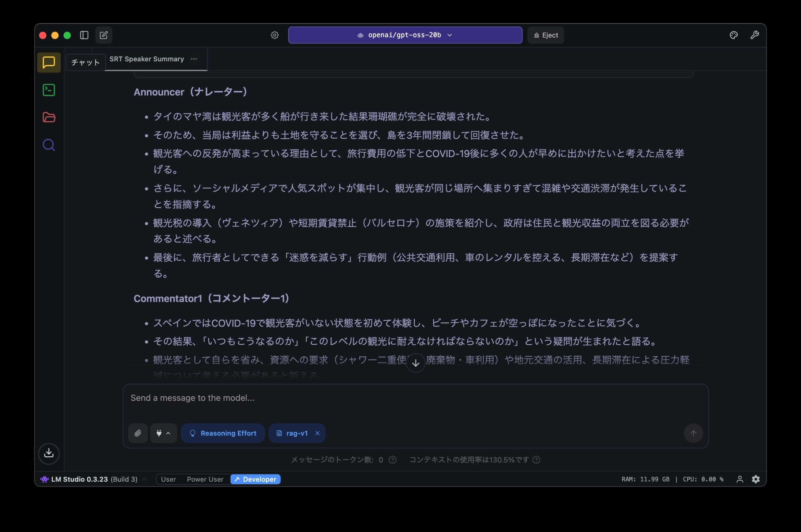801x532 pixels.
Task: Expand the plug integrations menu
Action: tap(163, 433)
